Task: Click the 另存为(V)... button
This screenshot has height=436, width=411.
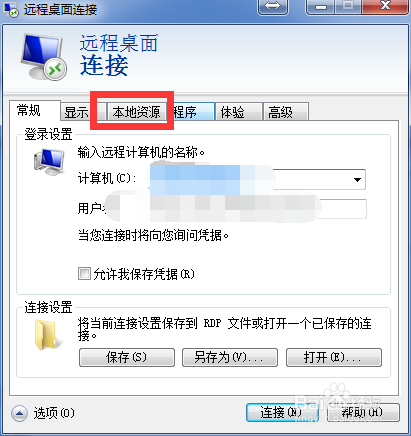Action: click(x=230, y=358)
